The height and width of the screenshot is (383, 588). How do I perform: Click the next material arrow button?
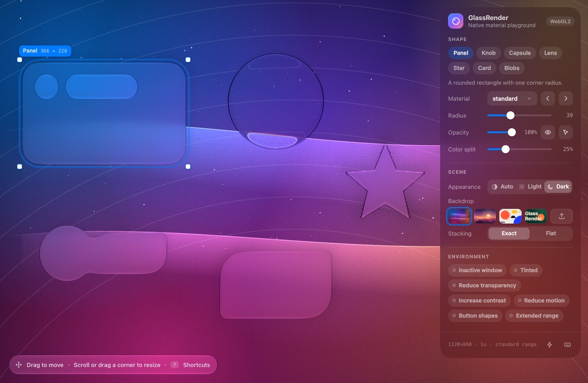coord(566,98)
